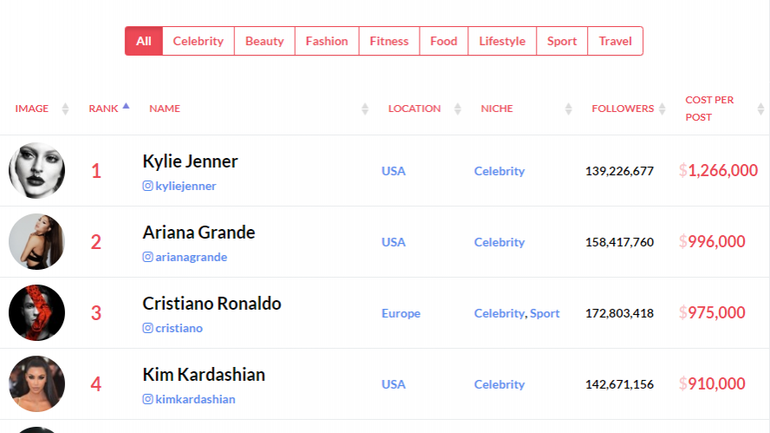This screenshot has height=433, width=770.
Task: Click the $996,000 cost value
Action: 712,242
